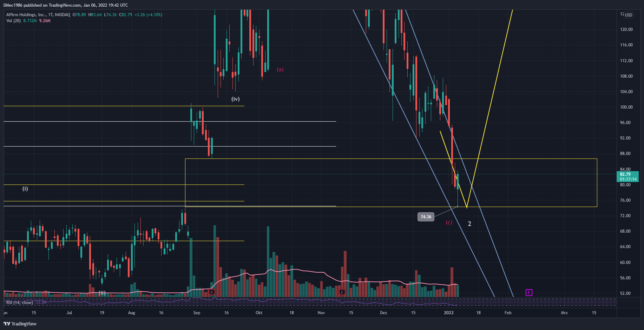Click the wave 2 label near the low
This screenshot has height=330, width=644.
point(469,224)
